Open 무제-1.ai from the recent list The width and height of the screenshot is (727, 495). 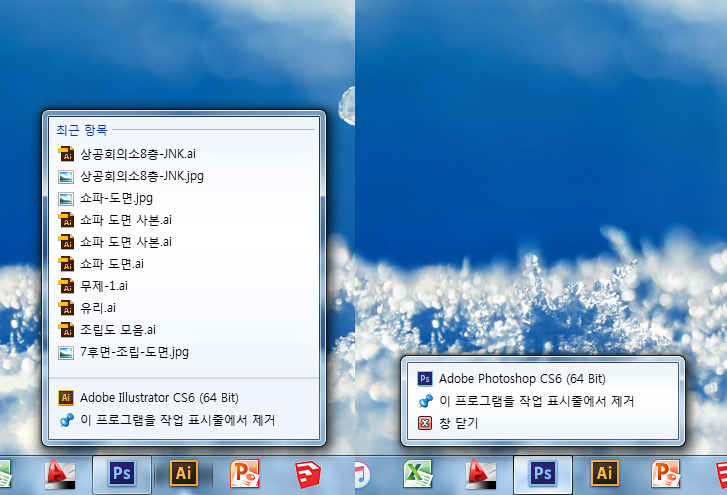coord(104,286)
